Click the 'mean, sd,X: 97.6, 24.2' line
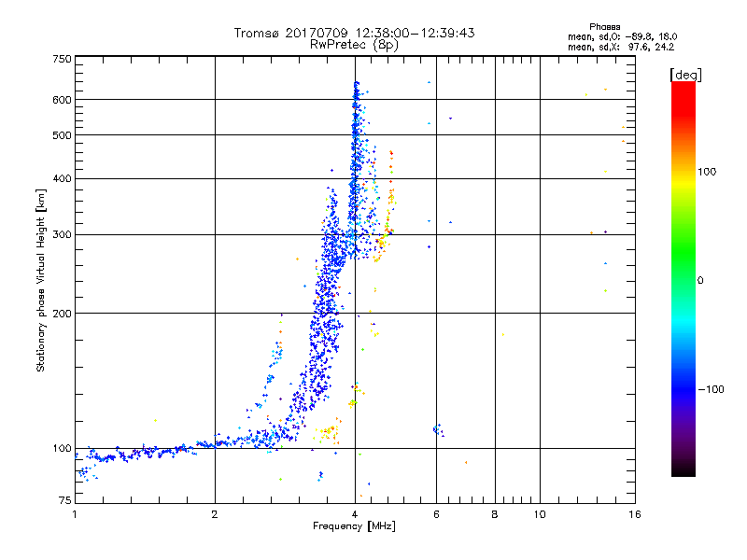Screen dimensions: 747x560 click(x=621, y=48)
